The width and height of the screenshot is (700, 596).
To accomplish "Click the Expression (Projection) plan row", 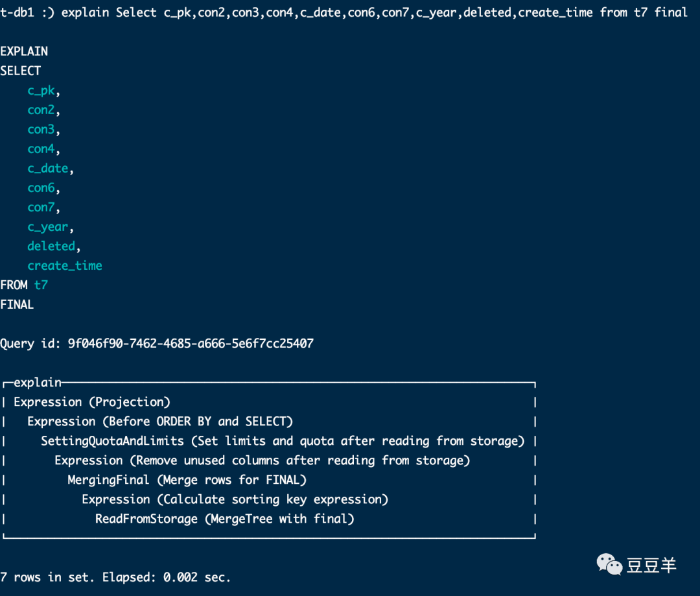I will coord(92,402).
